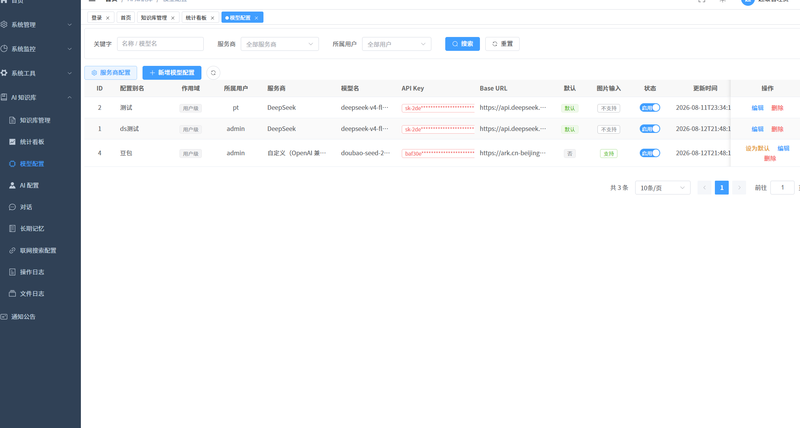Click the 重置 button
The image size is (800, 428).
[x=503, y=44]
